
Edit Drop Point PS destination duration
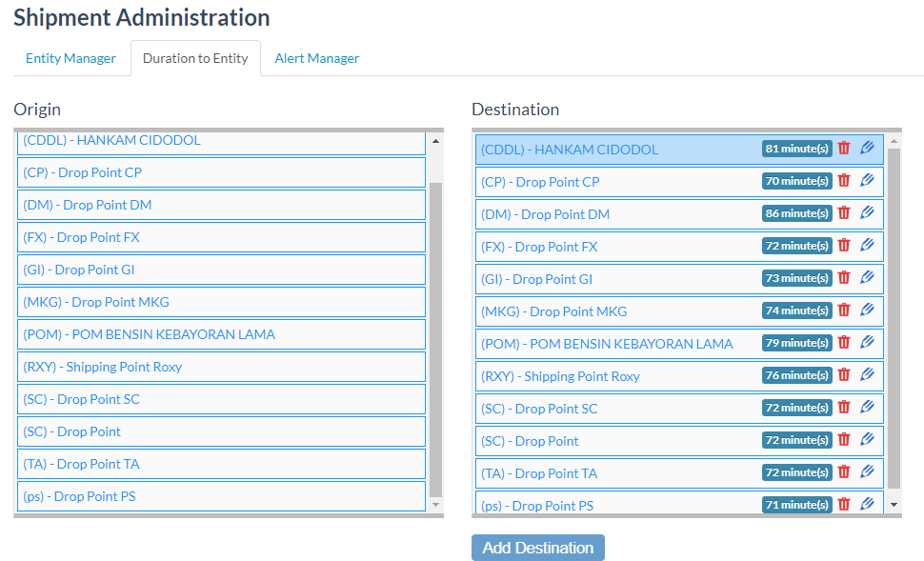point(867,504)
